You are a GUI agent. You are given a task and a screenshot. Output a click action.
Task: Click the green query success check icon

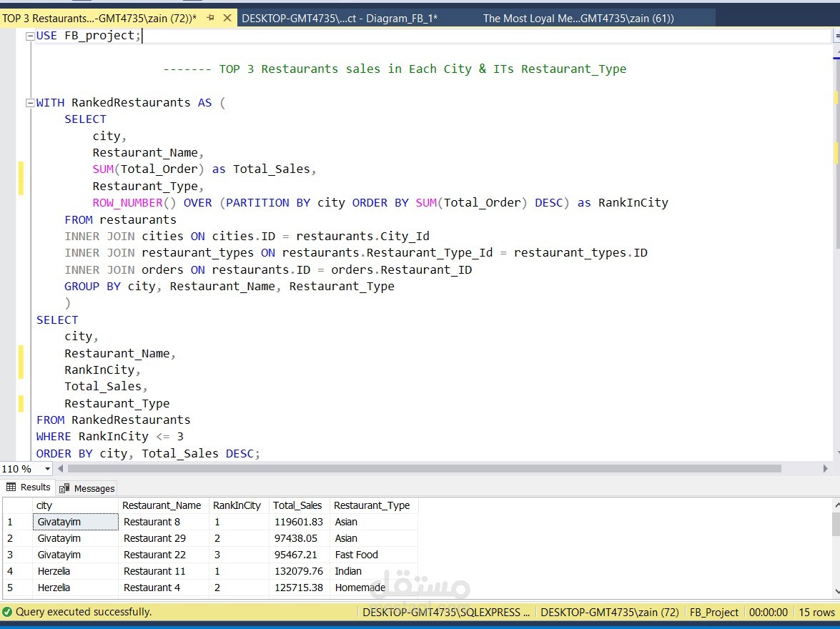pyautogui.click(x=7, y=613)
